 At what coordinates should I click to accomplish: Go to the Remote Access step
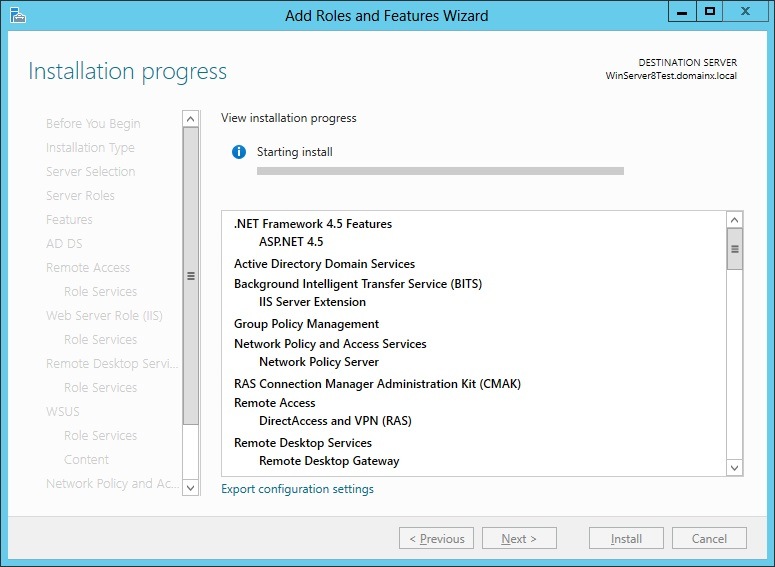pos(88,267)
